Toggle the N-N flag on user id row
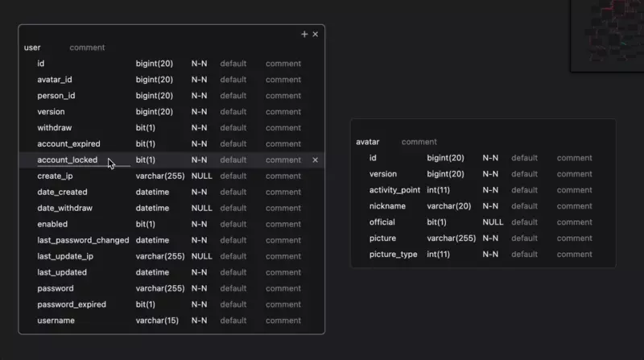This screenshot has height=360, width=644. [199, 64]
